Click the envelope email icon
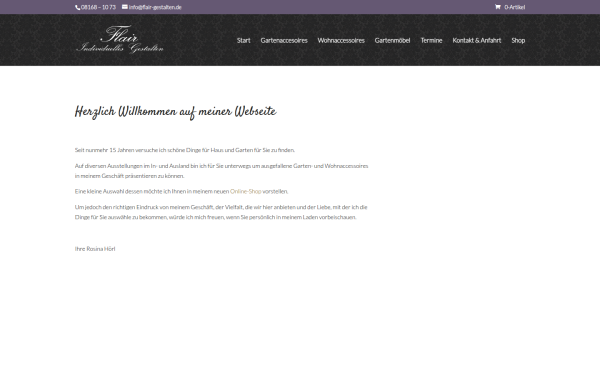This screenshot has height=375, width=600. 125,7
